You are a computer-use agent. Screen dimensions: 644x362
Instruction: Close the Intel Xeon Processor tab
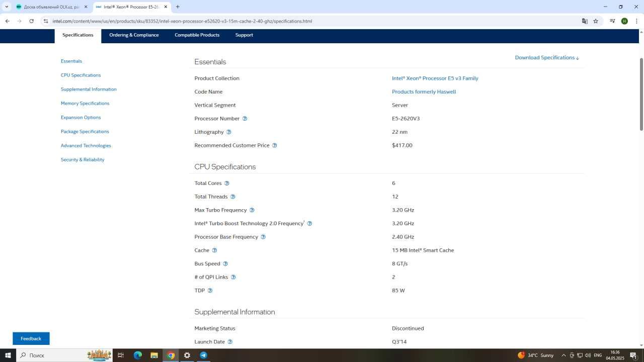coord(166,7)
